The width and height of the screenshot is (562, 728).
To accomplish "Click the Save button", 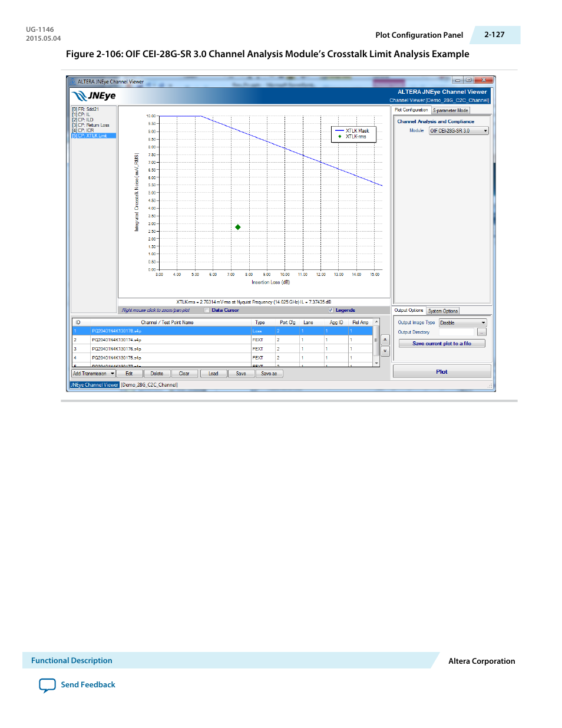I will click(241, 373).
